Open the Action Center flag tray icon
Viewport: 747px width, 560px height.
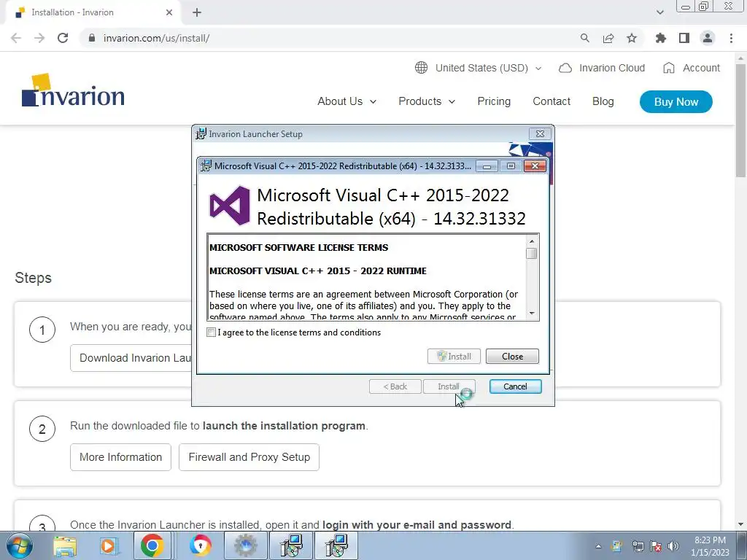click(656, 546)
